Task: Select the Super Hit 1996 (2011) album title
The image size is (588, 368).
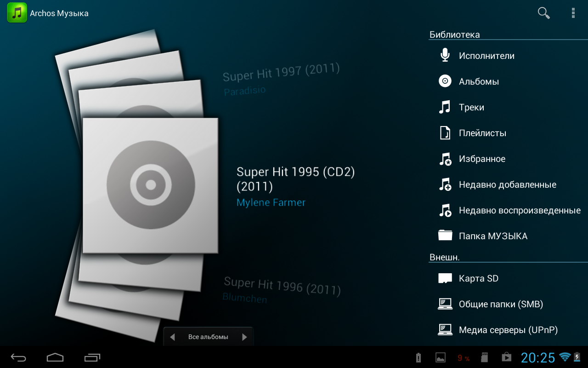Action: tap(283, 285)
